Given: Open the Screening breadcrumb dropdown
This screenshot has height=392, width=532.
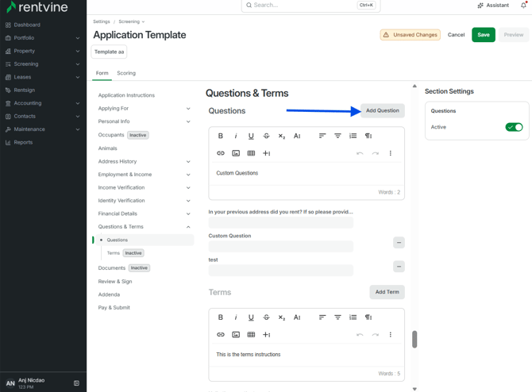Looking at the screenshot, I should point(131,21).
